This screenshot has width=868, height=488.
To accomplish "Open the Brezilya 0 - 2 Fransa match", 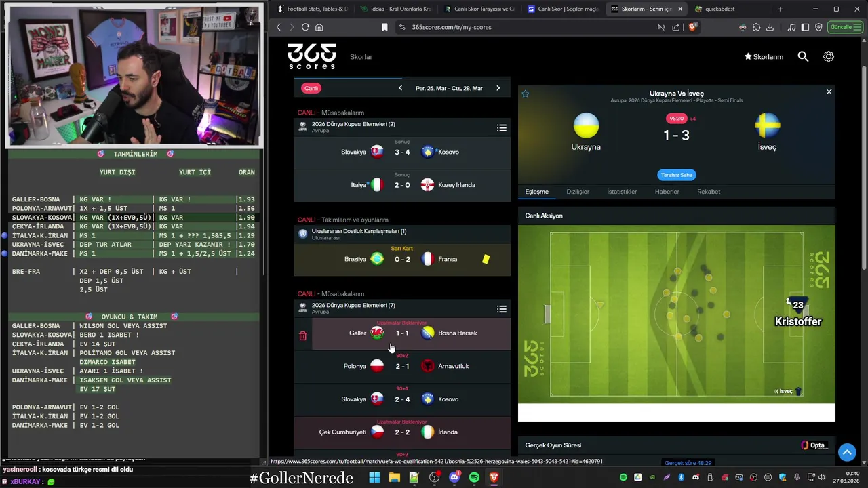I will (402, 259).
